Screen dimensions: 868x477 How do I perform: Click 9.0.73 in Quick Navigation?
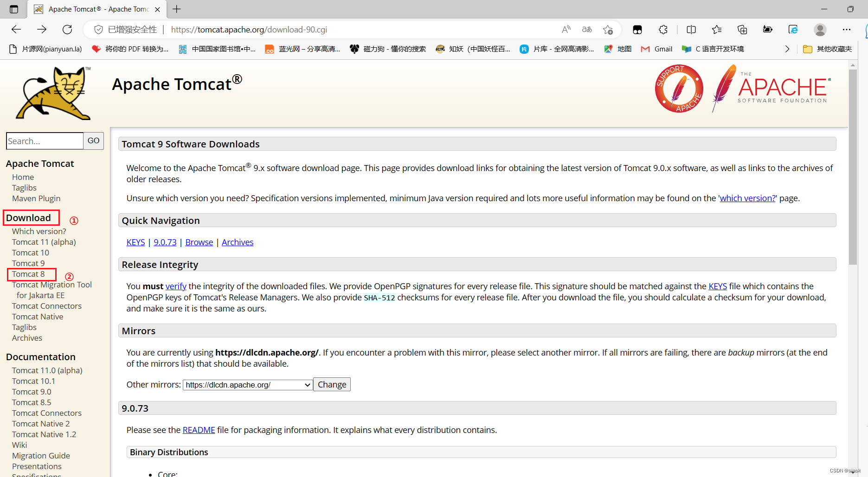165,242
